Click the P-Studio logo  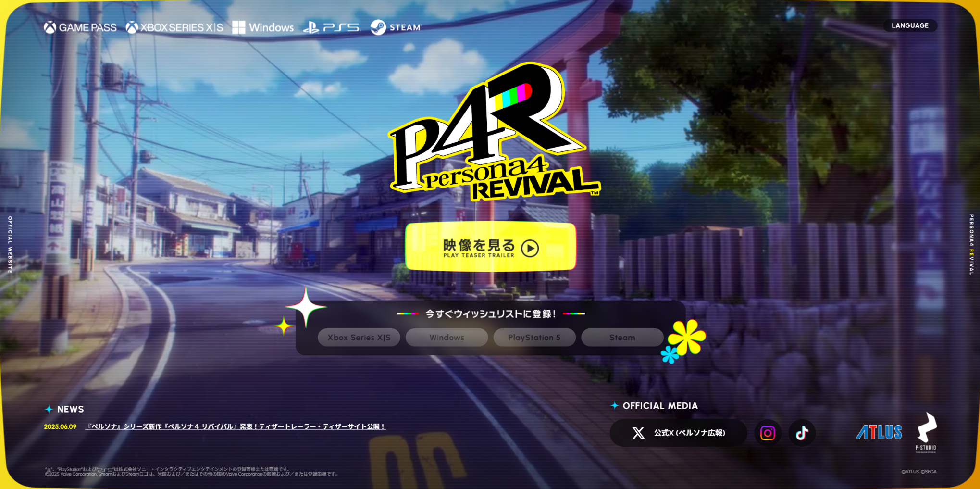(926, 432)
